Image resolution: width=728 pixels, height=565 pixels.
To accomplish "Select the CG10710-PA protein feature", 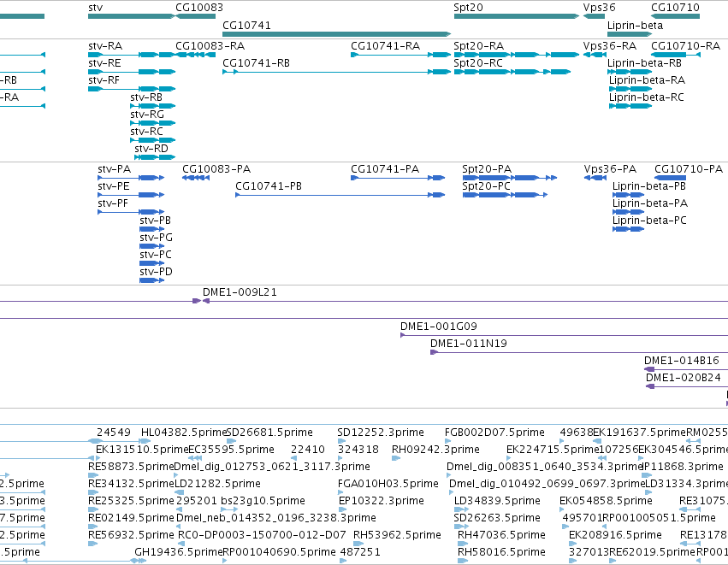I will coord(670,178).
